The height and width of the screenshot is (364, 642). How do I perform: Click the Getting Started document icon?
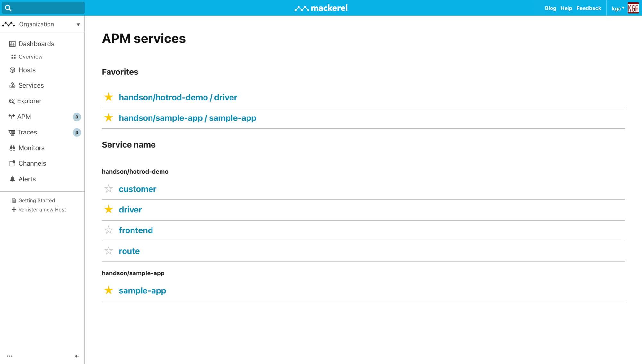coord(14,201)
